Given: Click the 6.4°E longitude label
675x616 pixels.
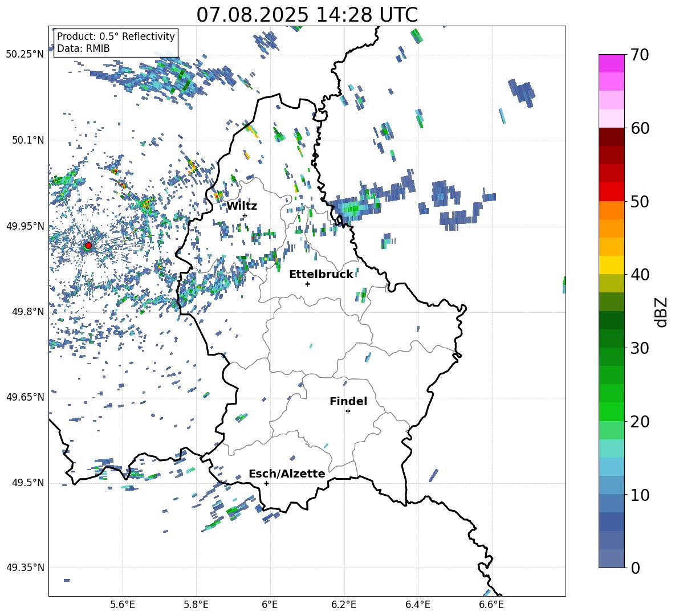Looking at the screenshot, I should tap(417, 605).
